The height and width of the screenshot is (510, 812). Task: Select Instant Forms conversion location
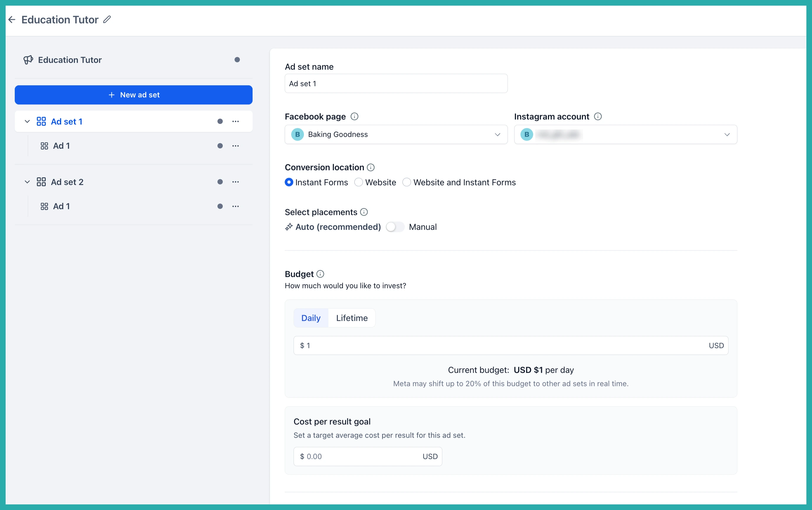[289, 182]
